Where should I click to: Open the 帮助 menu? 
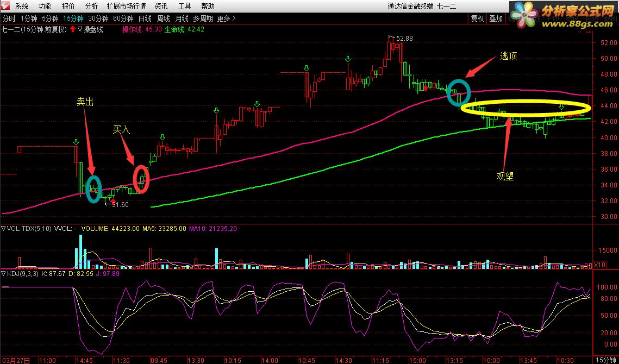(208, 6)
